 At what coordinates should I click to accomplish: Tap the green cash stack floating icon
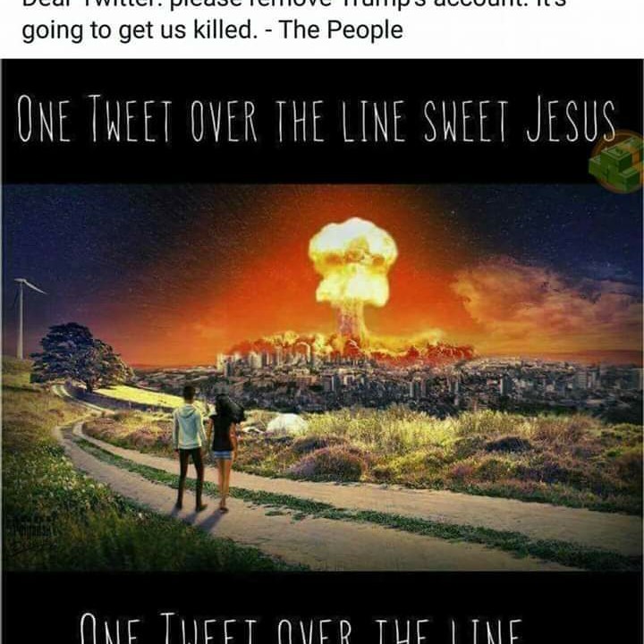616,162
